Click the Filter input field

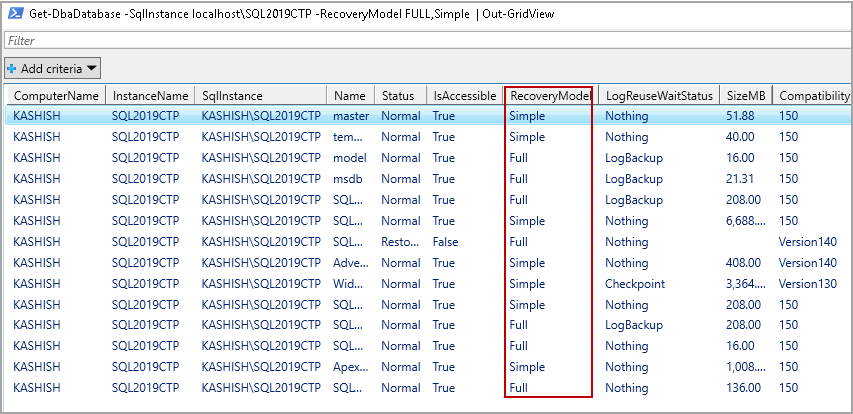pos(428,41)
